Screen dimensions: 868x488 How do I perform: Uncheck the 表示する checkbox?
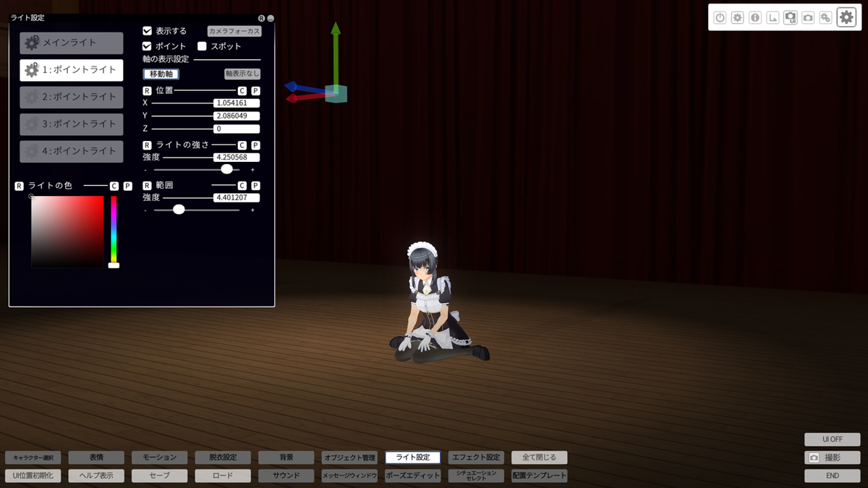click(x=148, y=31)
